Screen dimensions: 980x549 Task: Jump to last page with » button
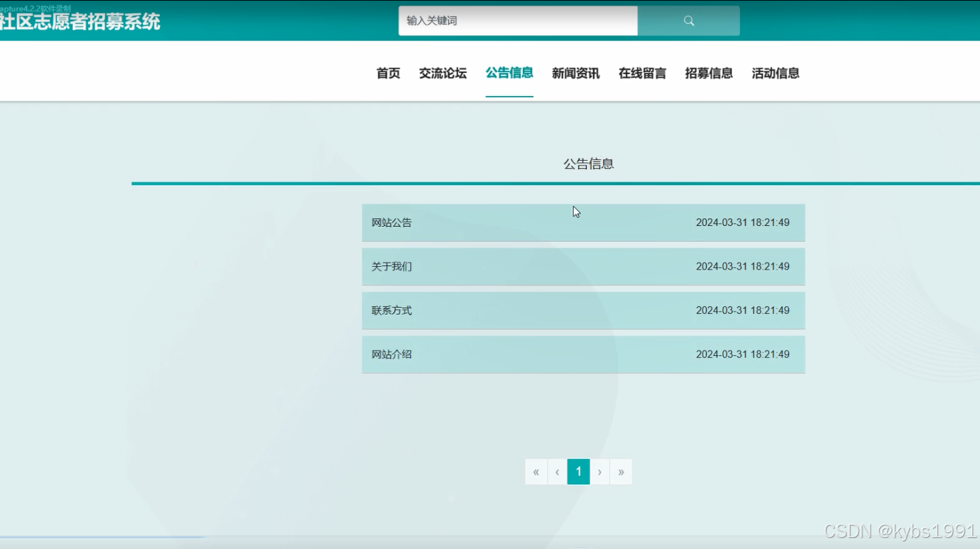click(x=621, y=472)
